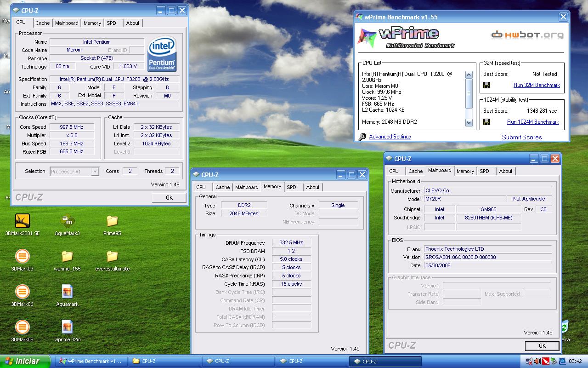Click the wPrime Benchmark title bar icon
Screen dimensions: 588x368
[359, 17]
